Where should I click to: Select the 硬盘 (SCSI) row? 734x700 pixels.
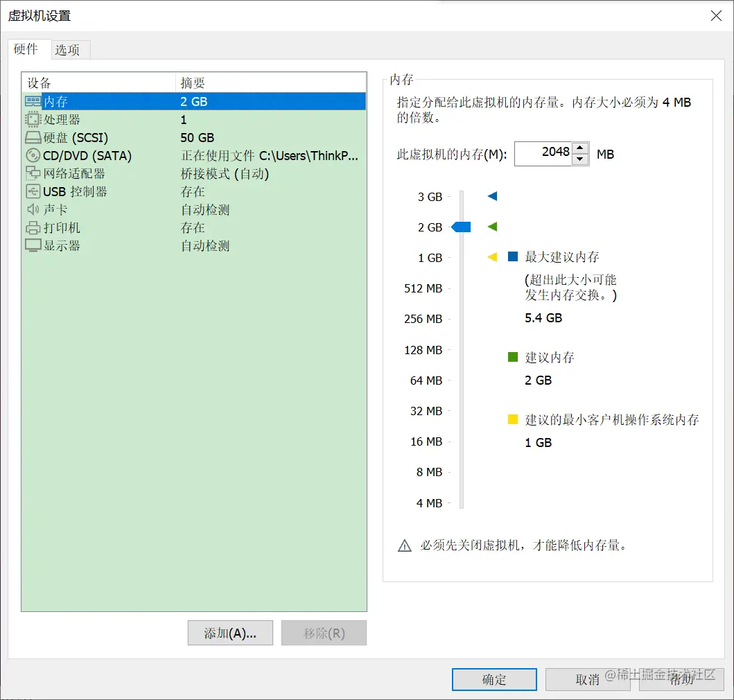tap(194, 138)
